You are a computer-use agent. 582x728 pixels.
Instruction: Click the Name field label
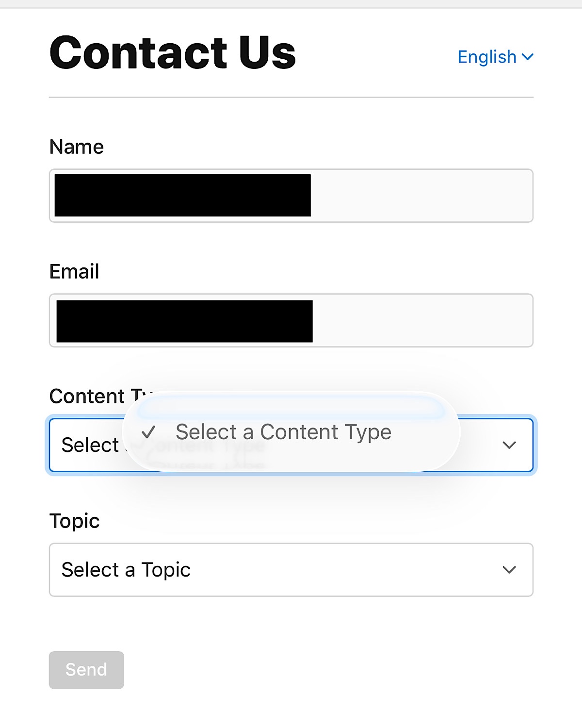77,147
